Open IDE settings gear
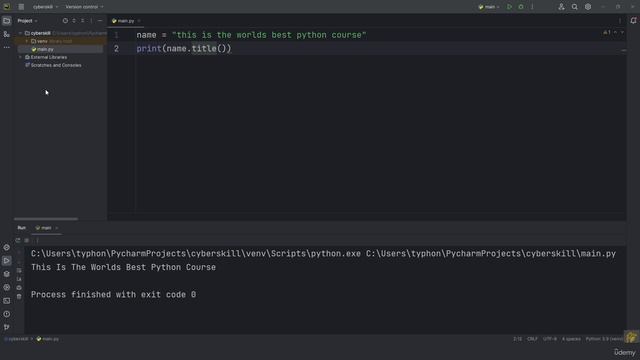 pos(588,7)
